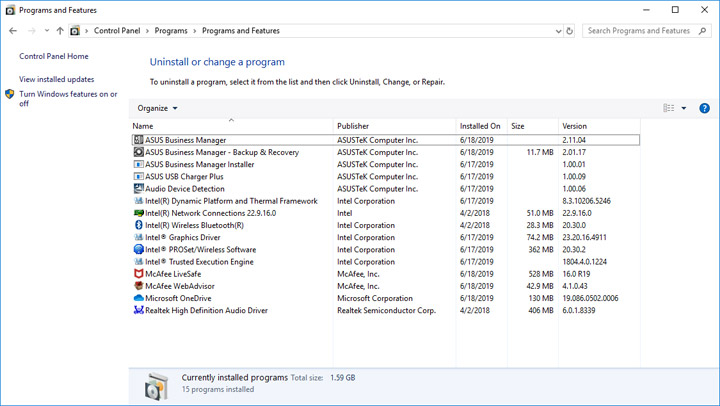
Task: Click the Intel Graphics Driver icon
Action: [x=138, y=237]
